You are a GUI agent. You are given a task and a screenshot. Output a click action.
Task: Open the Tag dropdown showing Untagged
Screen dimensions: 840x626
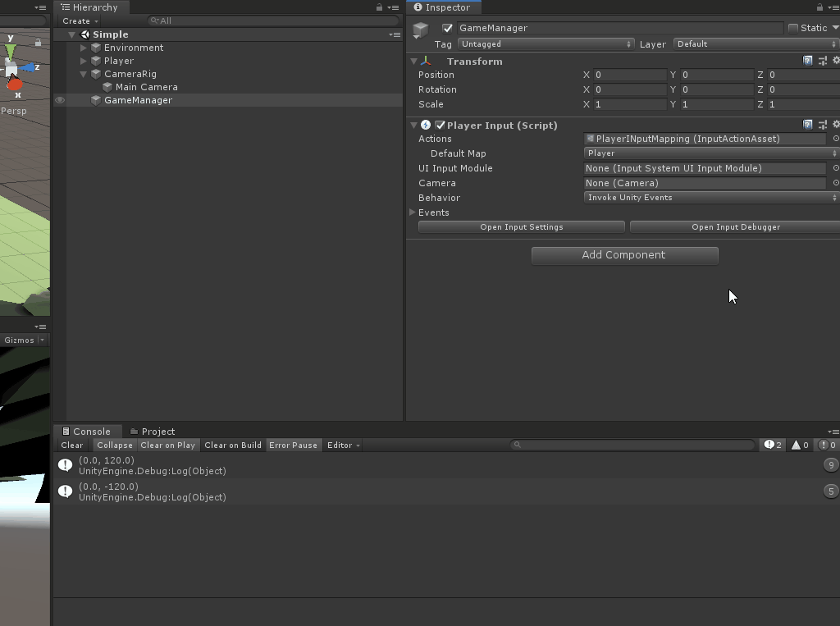(546, 43)
